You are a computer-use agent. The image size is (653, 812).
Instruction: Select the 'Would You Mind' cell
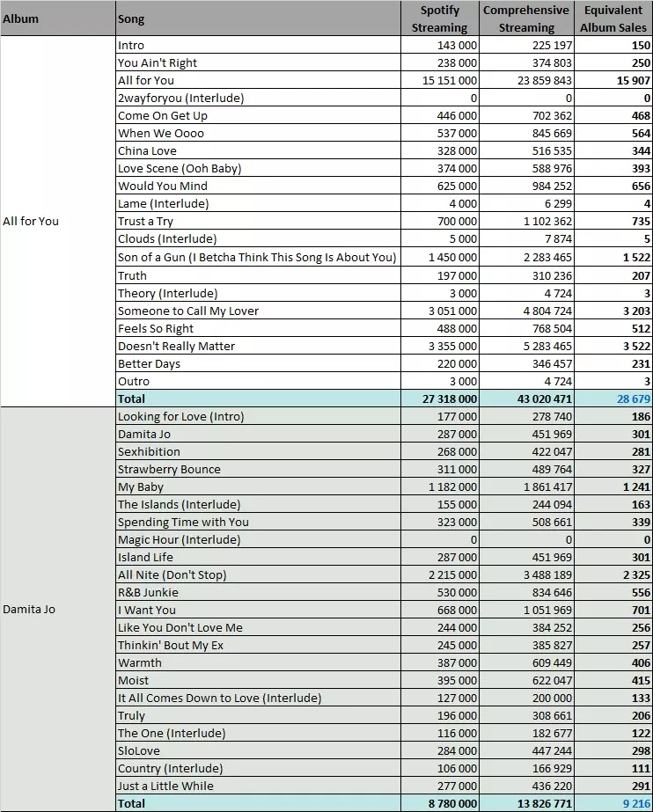(x=258, y=186)
